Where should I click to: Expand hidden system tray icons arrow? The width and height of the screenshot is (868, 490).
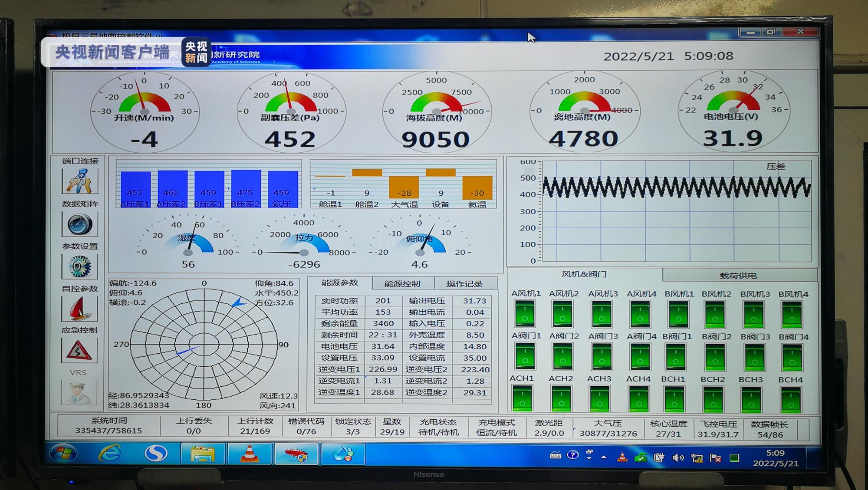click(604, 457)
